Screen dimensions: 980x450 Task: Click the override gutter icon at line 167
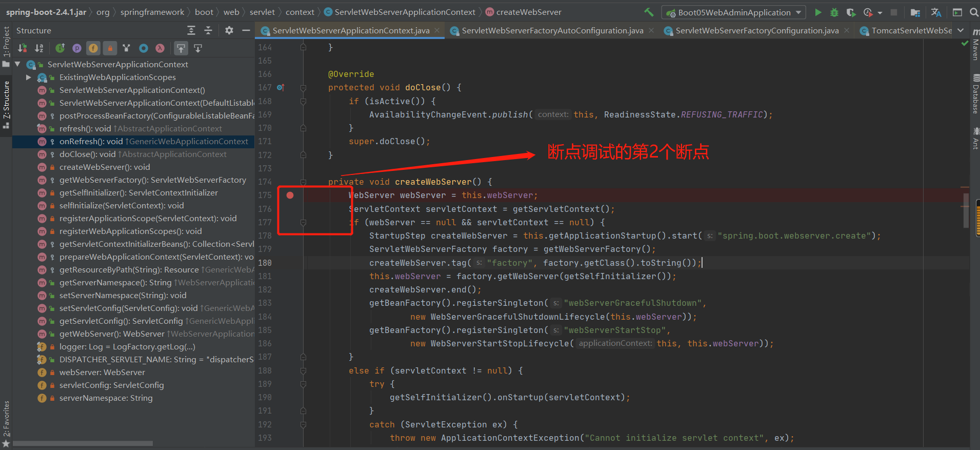point(281,88)
